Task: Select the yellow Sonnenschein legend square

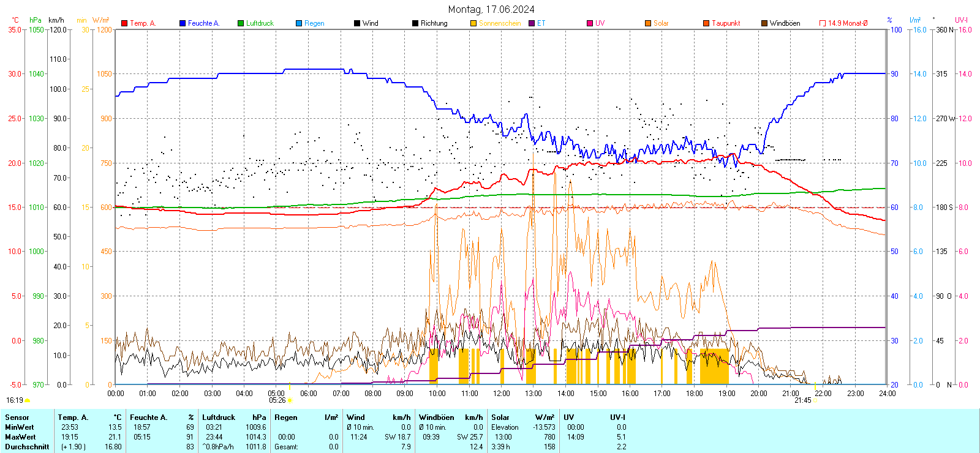Action: pos(473,23)
